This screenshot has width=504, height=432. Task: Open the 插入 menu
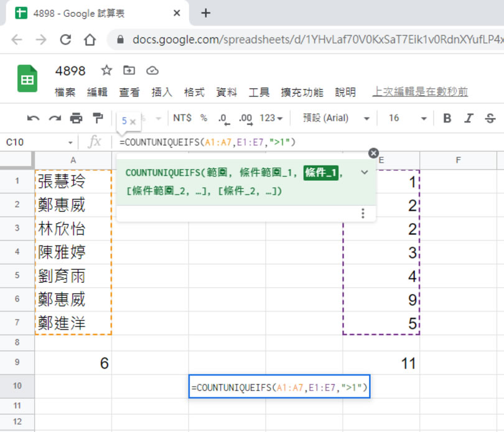point(162,92)
